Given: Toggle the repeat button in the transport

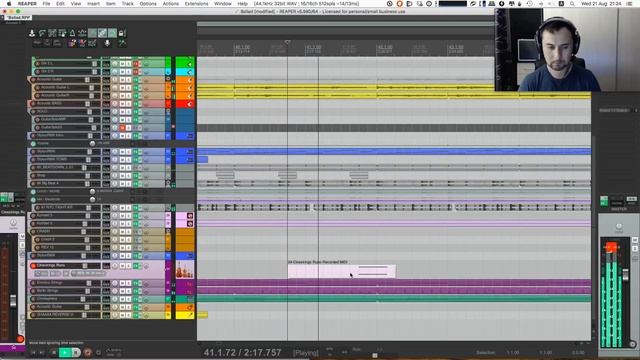Looking at the screenshot, I should [x=98, y=352].
